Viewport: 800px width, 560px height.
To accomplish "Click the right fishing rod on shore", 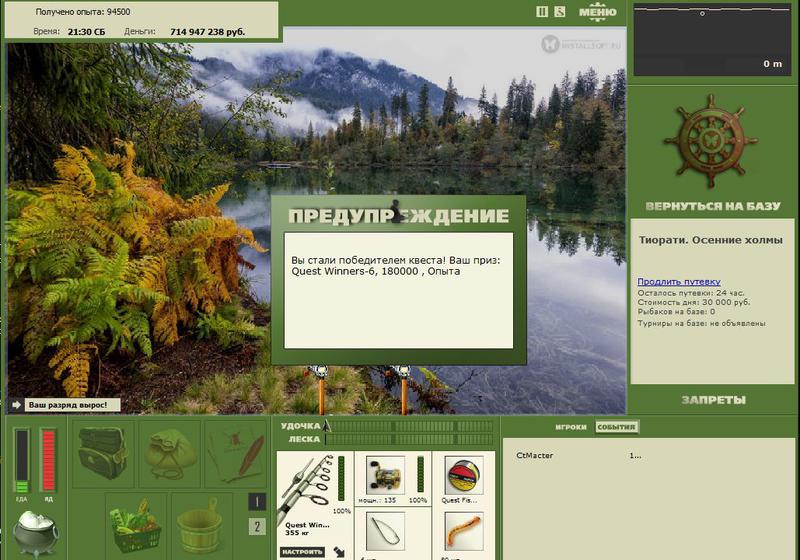I will click(x=404, y=389).
